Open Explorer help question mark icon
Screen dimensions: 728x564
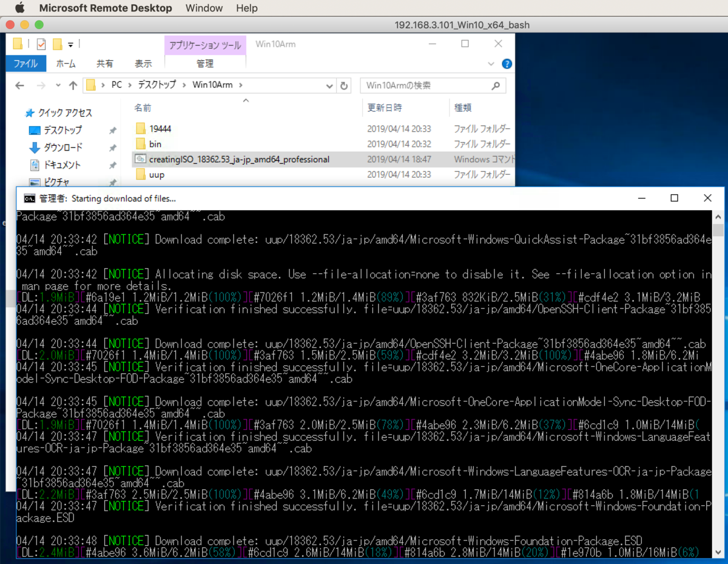507,64
